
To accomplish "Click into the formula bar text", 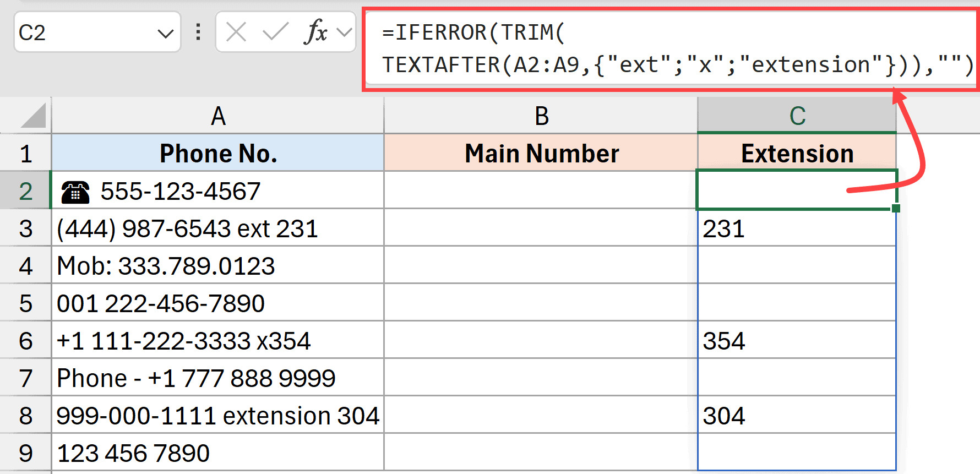I will coord(661,48).
